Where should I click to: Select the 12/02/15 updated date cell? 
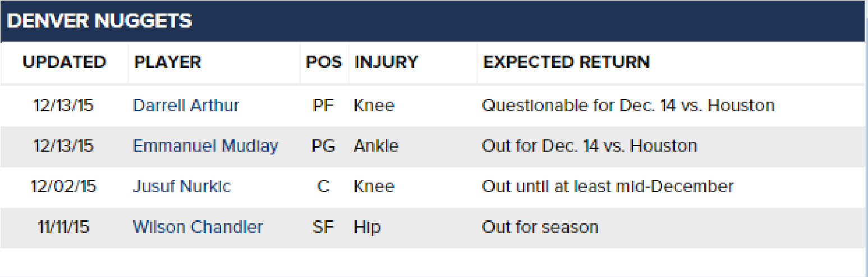pyautogui.click(x=64, y=187)
